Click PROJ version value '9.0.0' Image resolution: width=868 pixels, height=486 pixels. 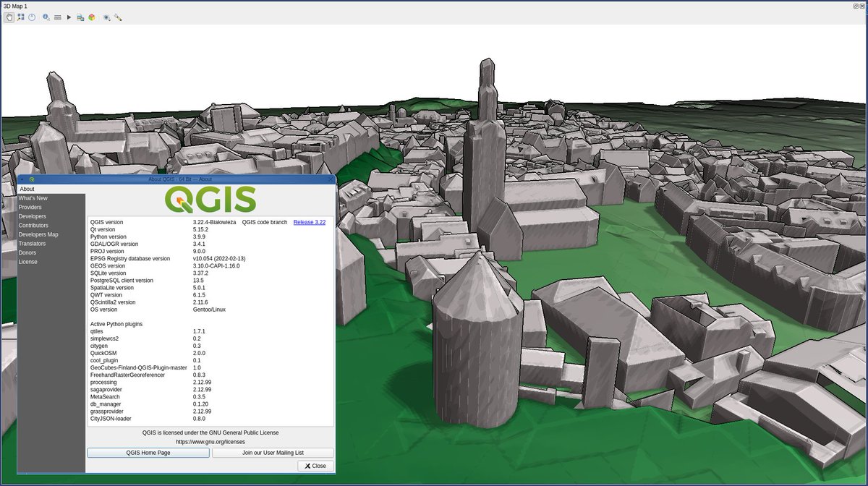pyautogui.click(x=199, y=251)
